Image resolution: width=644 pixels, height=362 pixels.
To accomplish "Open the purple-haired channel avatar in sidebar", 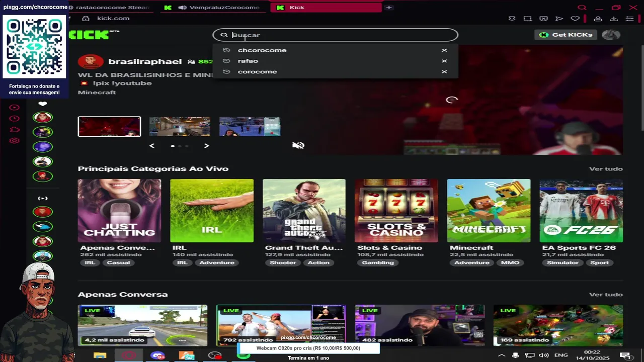I will [43, 147].
